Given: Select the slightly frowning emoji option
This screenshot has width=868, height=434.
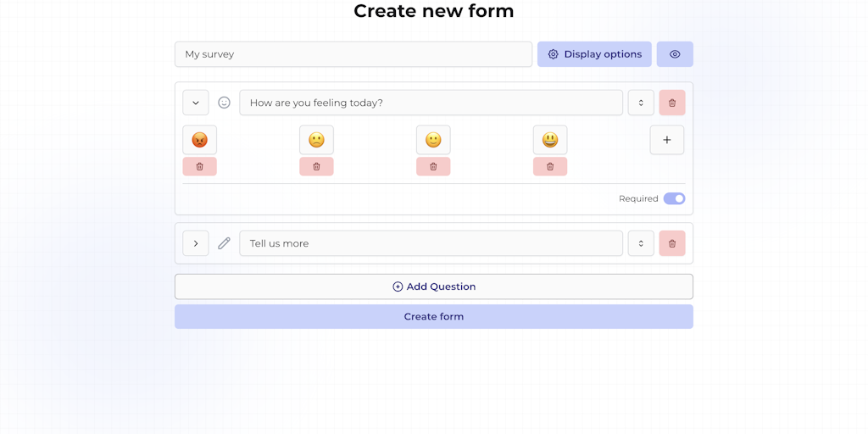Looking at the screenshot, I should pos(316,140).
